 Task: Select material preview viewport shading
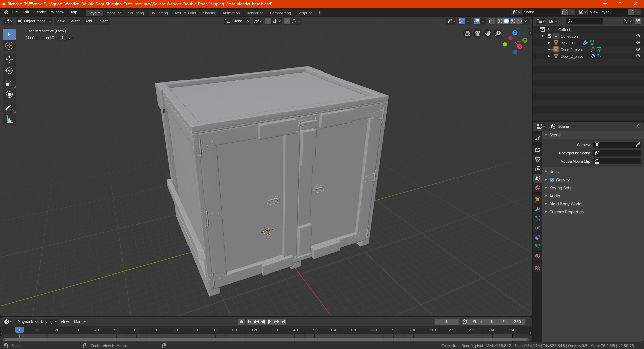point(513,21)
